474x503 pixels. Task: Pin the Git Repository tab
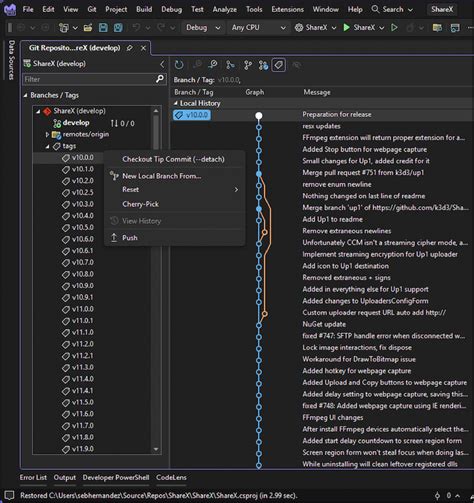[130, 48]
